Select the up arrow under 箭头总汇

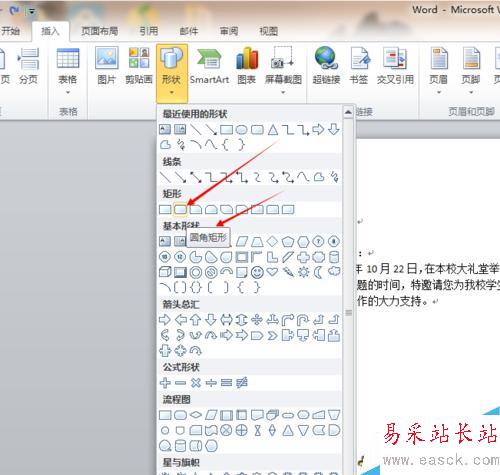point(196,320)
